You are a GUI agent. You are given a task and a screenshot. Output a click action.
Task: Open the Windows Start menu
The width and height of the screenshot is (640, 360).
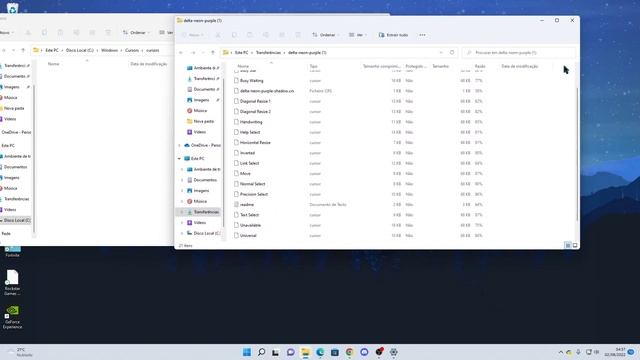coord(247,352)
